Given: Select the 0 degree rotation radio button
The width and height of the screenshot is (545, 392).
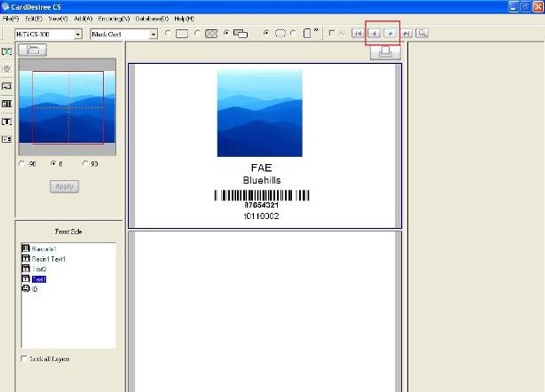Looking at the screenshot, I should [53, 164].
